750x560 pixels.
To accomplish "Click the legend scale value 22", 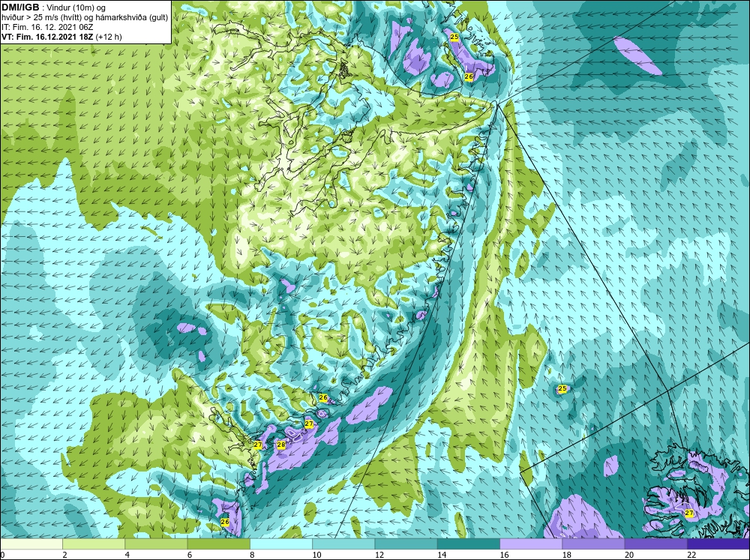I will click(x=691, y=555).
